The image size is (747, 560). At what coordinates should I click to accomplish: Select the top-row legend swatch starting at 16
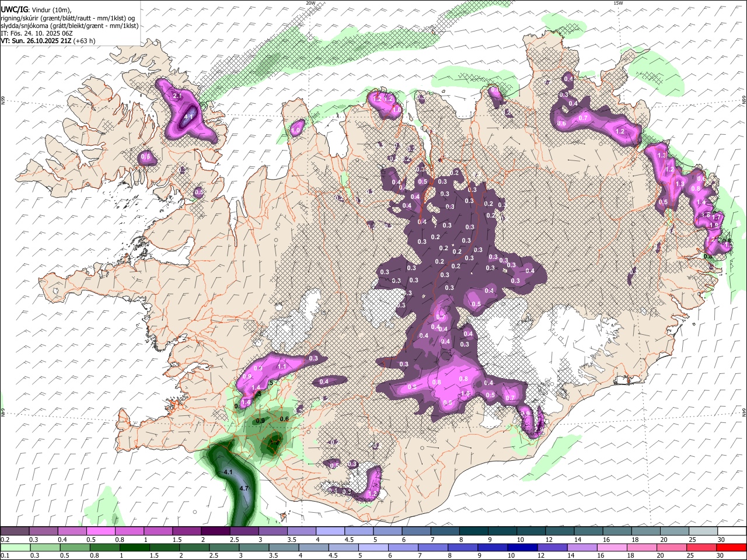(617, 531)
